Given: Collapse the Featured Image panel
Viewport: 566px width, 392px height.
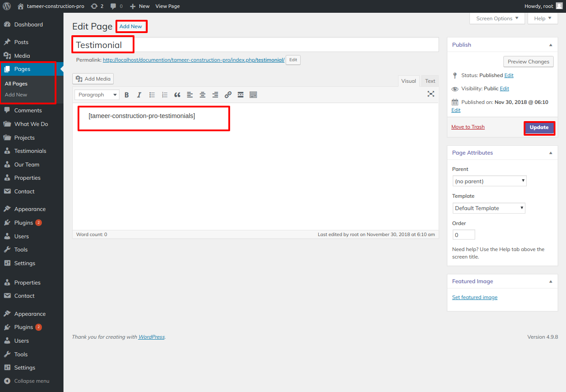Looking at the screenshot, I should click(x=551, y=281).
